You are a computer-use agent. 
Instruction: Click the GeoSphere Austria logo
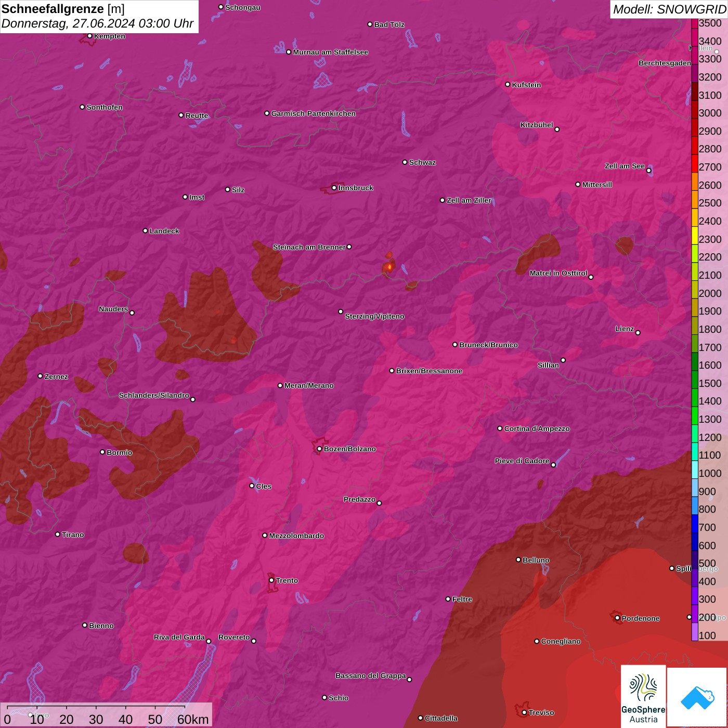[x=643, y=696]
